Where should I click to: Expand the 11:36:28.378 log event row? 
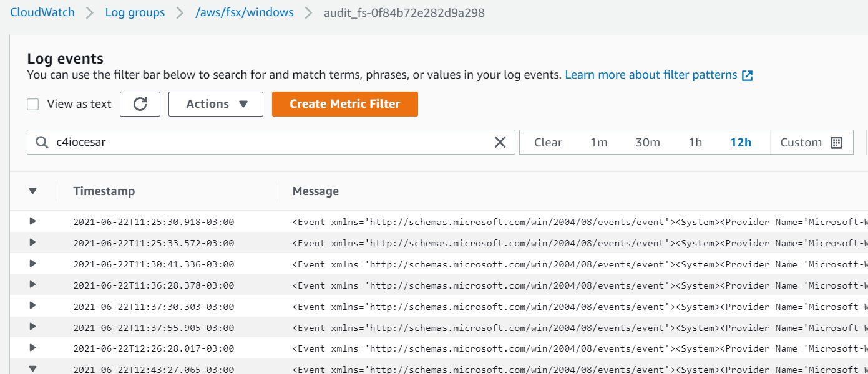pyautogui.click(x=32, y=284)
